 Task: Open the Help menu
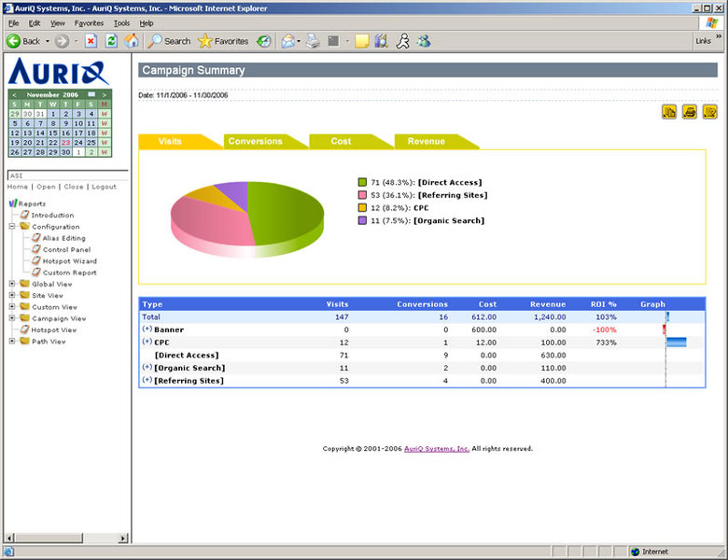click(x=147, y=23)
